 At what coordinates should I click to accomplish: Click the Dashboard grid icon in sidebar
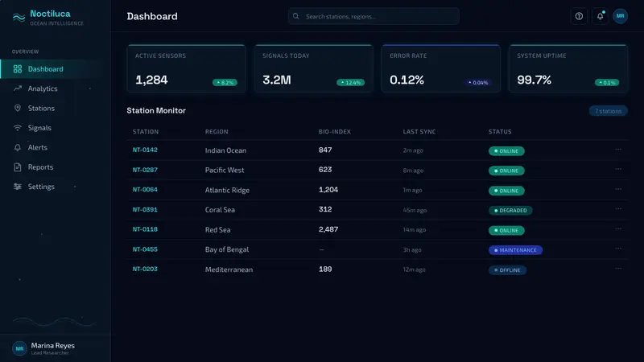click(x=17, y=69)
